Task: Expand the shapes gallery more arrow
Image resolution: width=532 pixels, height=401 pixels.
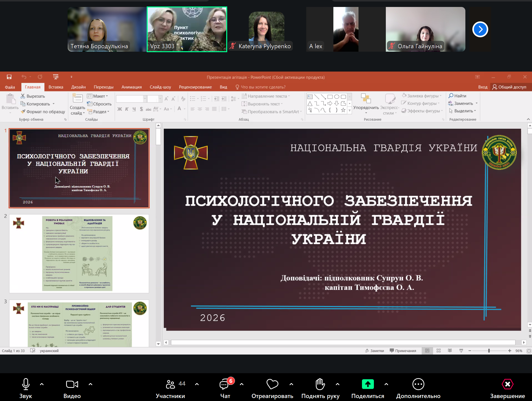Action: click(350, 111)
